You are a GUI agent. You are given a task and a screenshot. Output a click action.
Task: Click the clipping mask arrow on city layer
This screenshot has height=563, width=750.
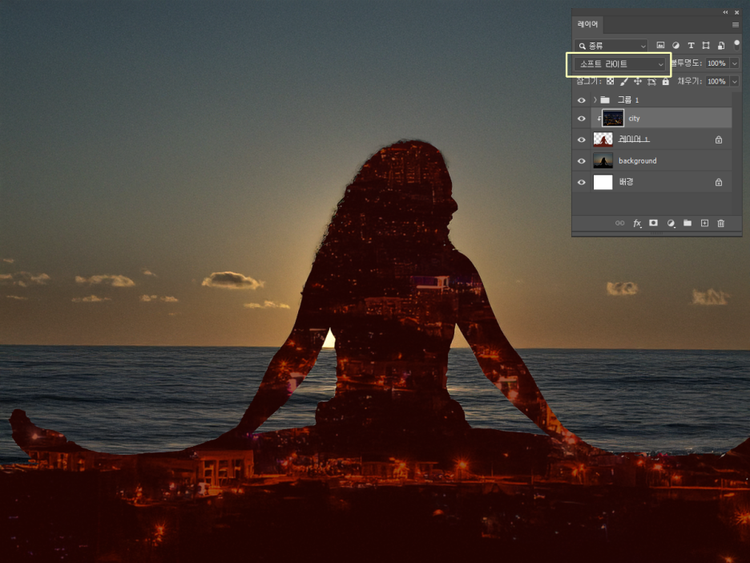[x=598, y=118]
